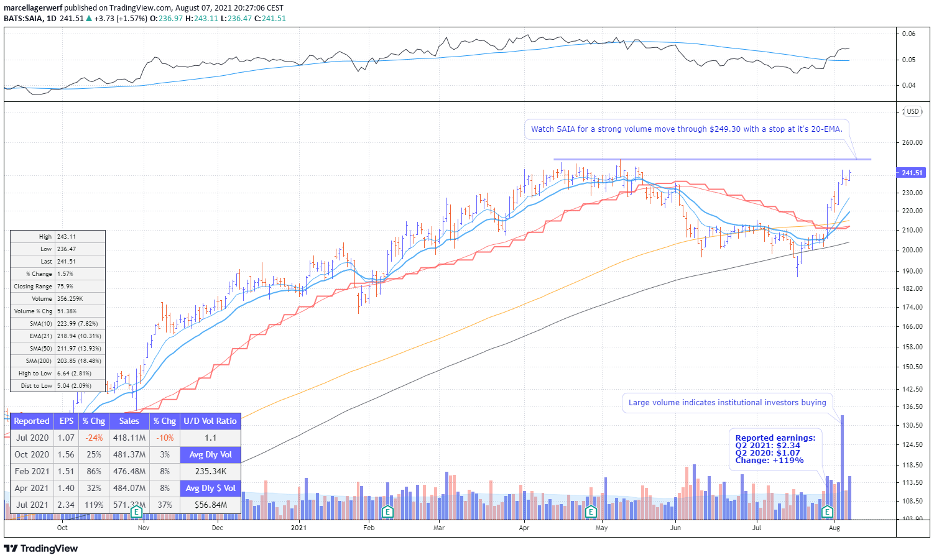Image resolution: width=934 pixels, height=560 pixels.
Task: Click the 260.00 label on the price axis
Action: [x=912, y=142]
